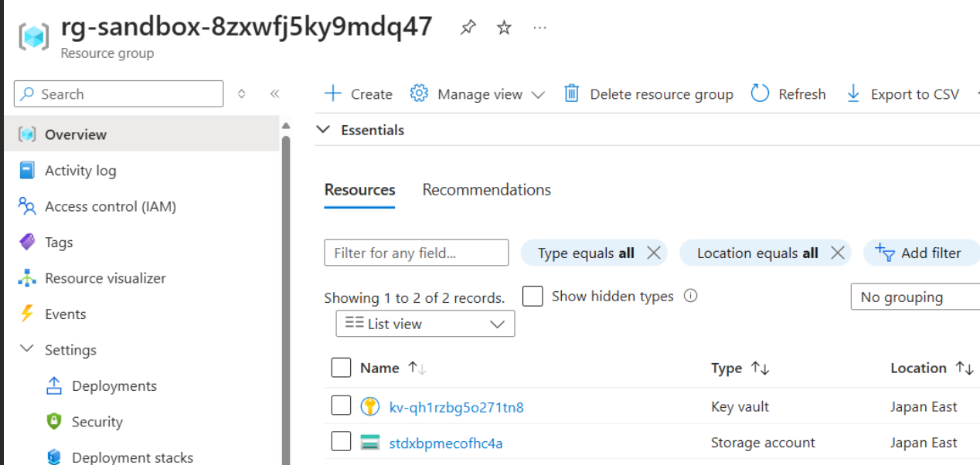Click the Storage account icon beside stdxbpmecofhc4a
980x465 pixels.
[x=370, y=443]
